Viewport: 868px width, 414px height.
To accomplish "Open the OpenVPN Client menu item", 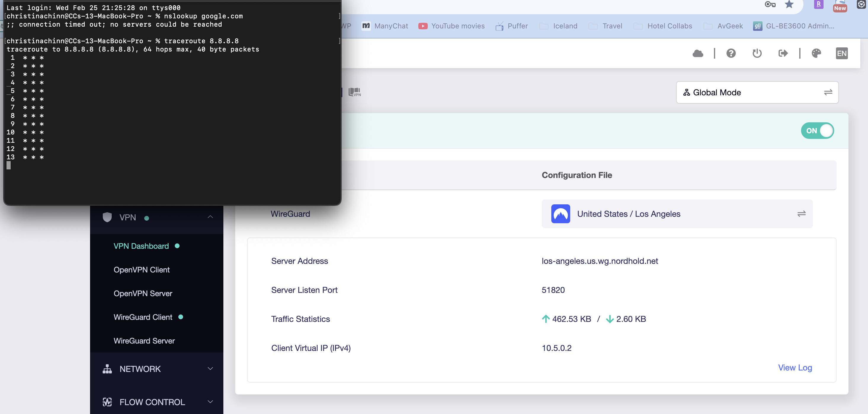I will pyautogui.click(x=142, y=269).
